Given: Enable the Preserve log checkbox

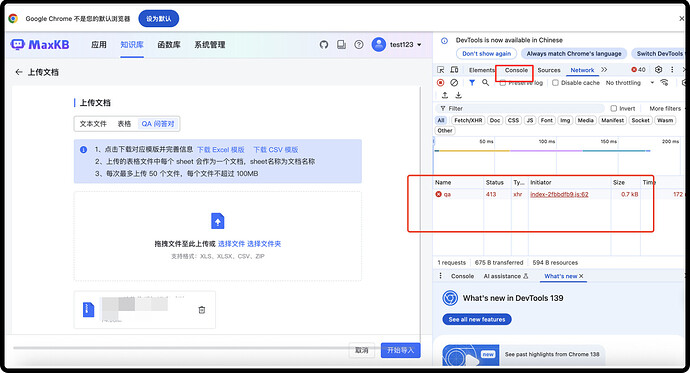Looking at the screenshot, I should (503, 83).
